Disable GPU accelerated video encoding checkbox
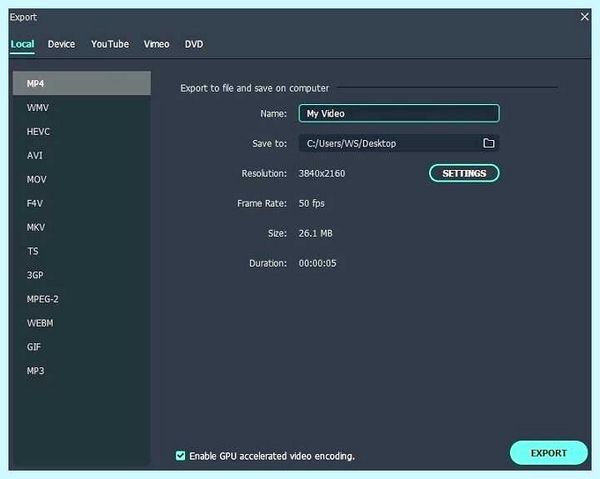The image size is (600, 479). 180,456
